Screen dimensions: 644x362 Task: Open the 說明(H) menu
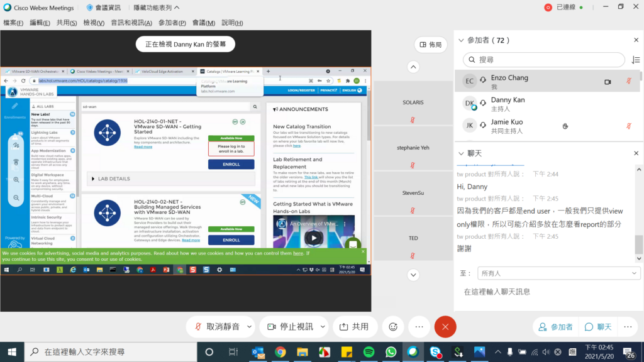point(232,23)
